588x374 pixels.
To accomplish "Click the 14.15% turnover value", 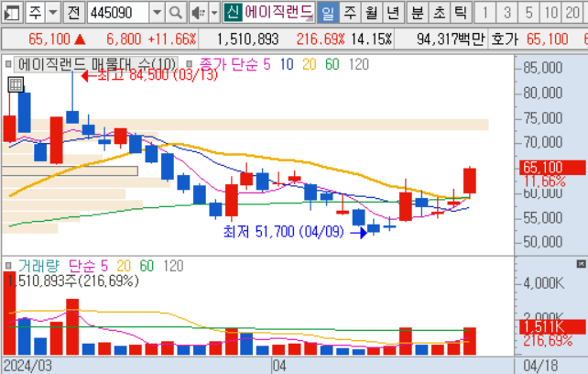I will pyautogui.click(x=371, y=39).
